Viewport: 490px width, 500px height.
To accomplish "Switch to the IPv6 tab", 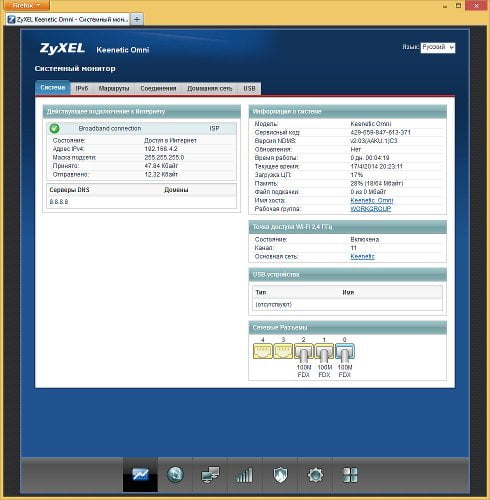I will tap(82, 88).
